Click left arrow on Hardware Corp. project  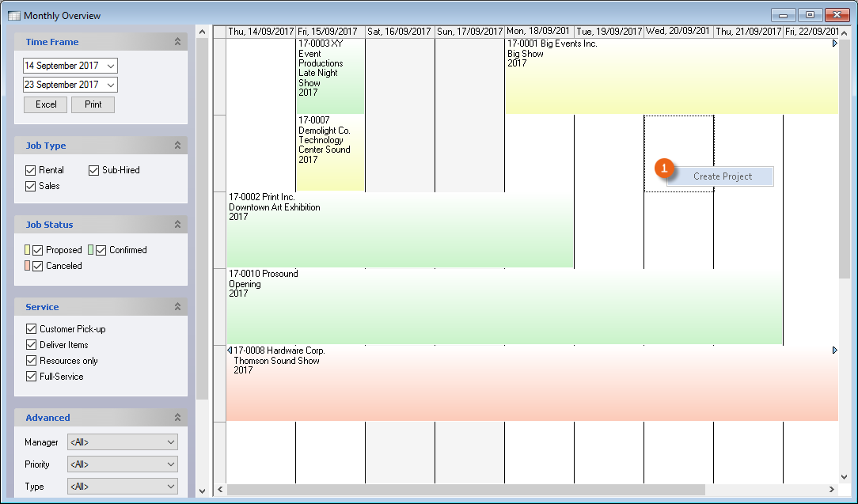pos(230,351)
